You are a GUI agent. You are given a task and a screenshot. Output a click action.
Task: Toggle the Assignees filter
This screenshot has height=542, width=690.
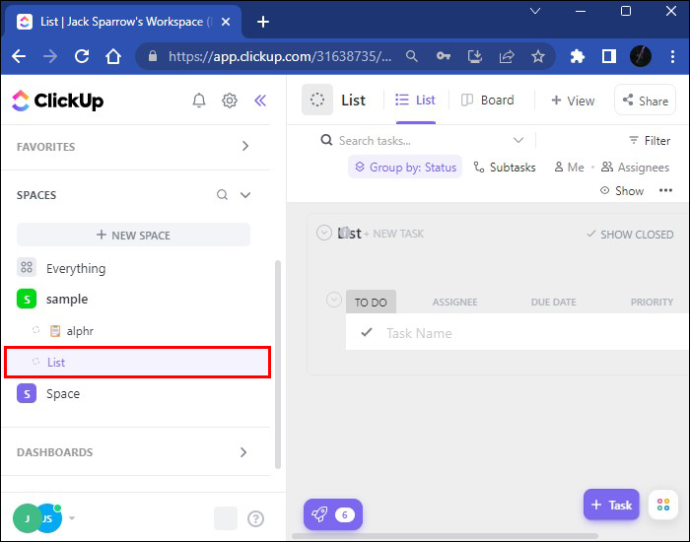tap(635, 167)
